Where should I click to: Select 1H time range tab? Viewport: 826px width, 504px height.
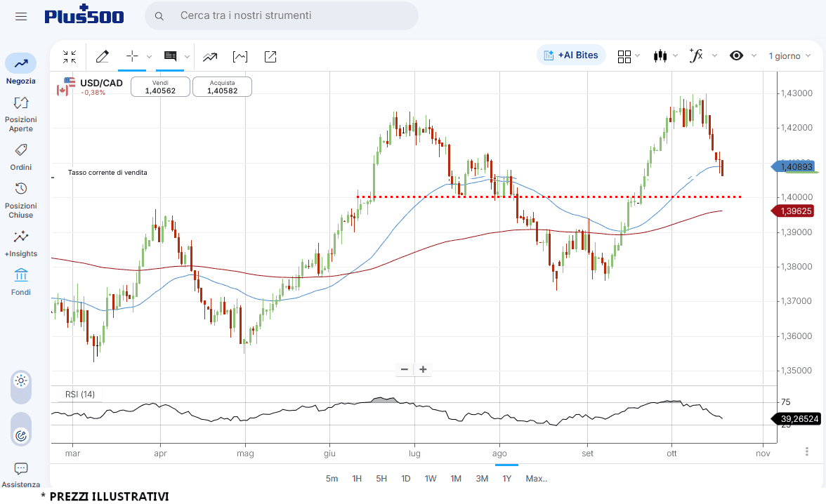pyautogui.click(x=357, y=479)
